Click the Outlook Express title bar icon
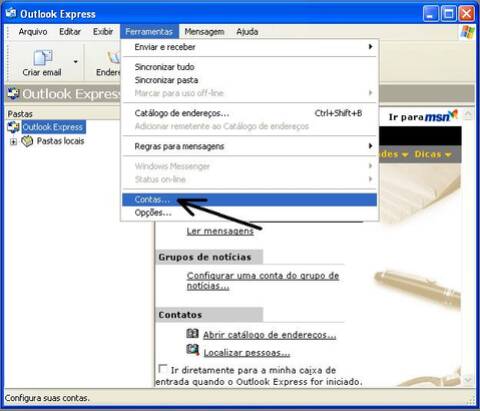The image size is (480, 411). [11, 13]
